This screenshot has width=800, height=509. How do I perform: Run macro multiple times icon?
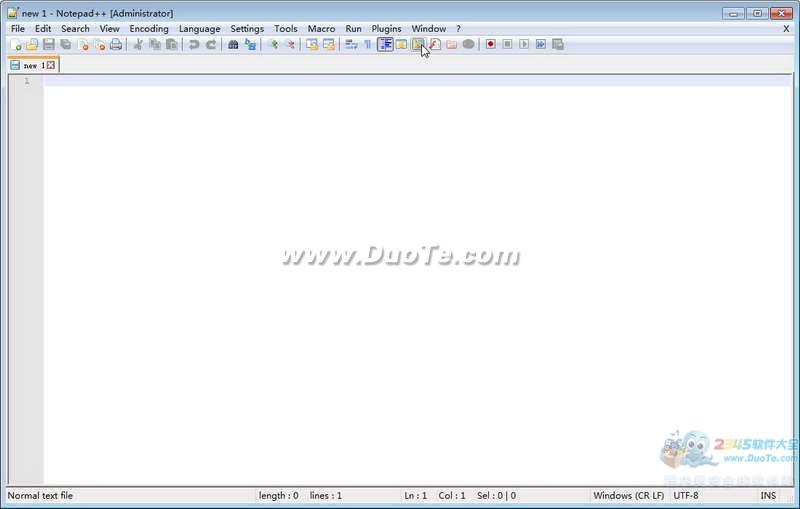click(x=541, y=45)
